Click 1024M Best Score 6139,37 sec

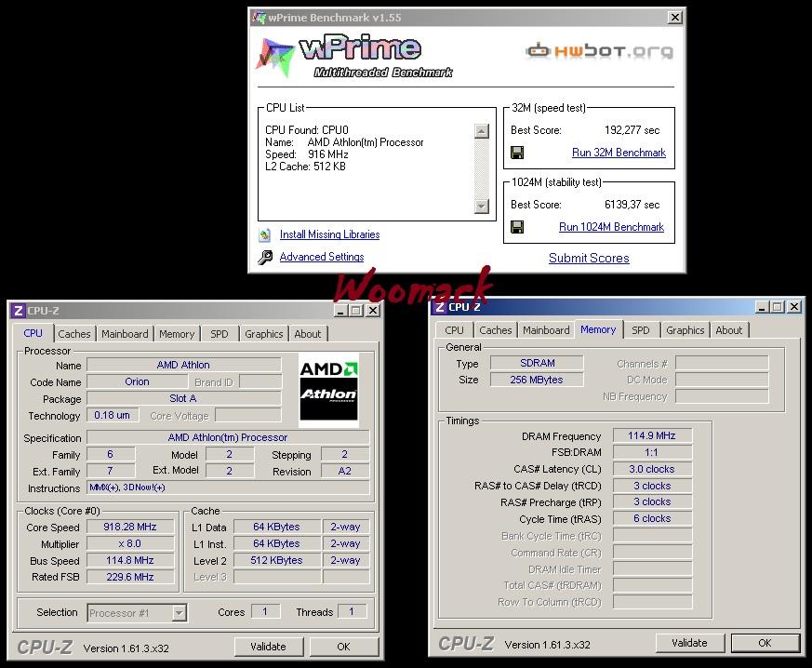(632, 205)
